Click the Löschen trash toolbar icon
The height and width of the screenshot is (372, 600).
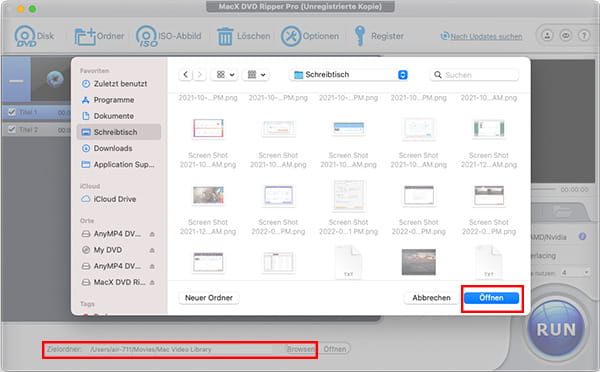[x=225, y=36]
